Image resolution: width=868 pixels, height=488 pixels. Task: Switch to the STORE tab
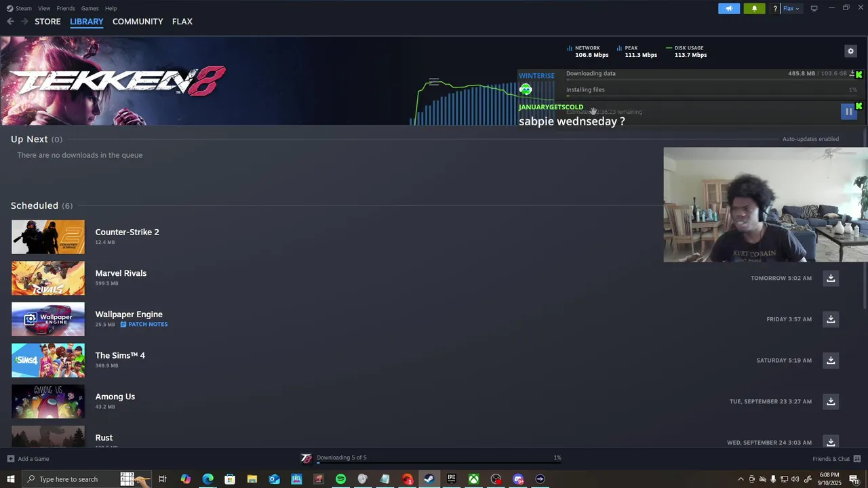coord(47,22)
